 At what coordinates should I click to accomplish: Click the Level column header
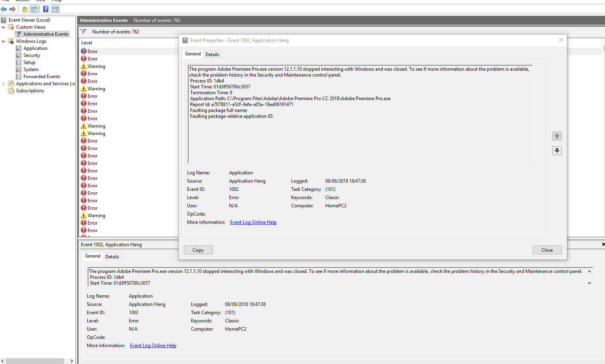(87, 43)
